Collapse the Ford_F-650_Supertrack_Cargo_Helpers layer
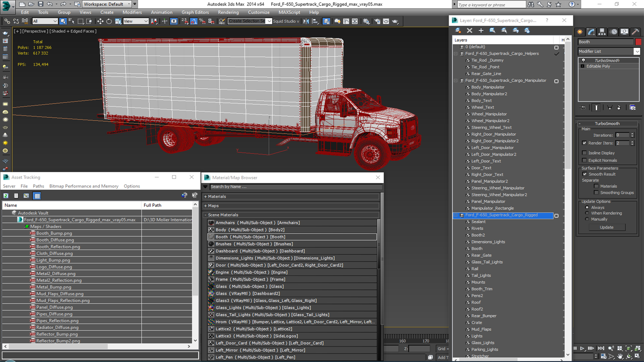Screen dimensions: 644x362 (455, 54)
